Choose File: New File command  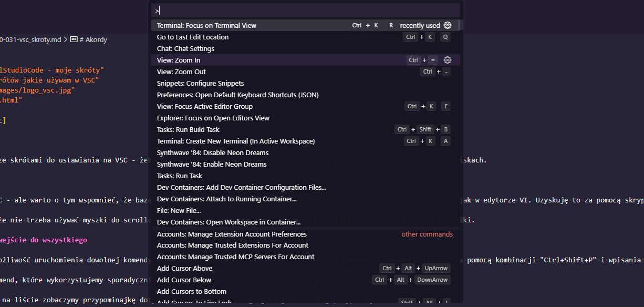click(x=179, y=210)
